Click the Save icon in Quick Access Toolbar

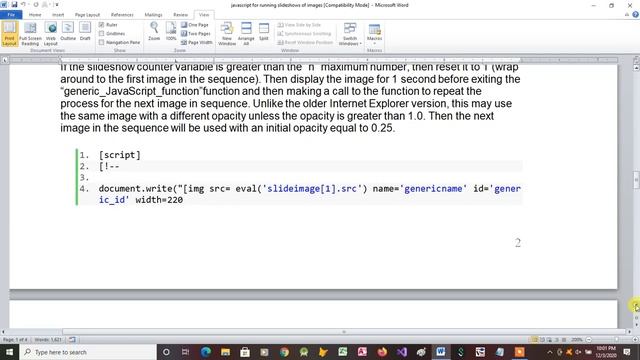pyautogui.click(x=14, y=4)
